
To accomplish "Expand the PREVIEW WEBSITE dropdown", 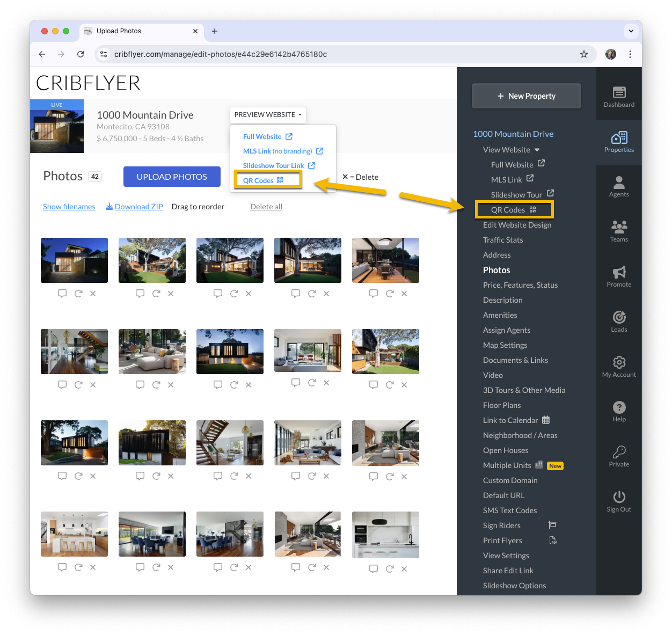I will click(268, 115).
